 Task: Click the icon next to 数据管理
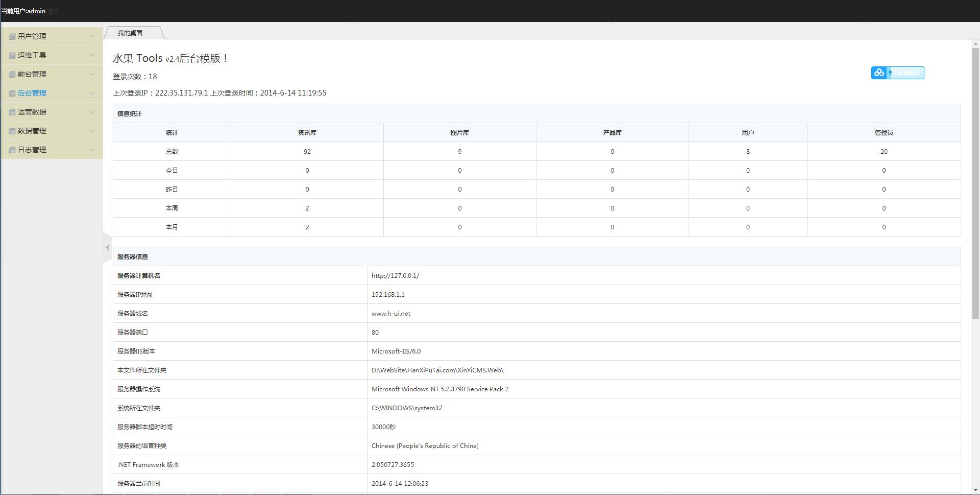(12, 131)
